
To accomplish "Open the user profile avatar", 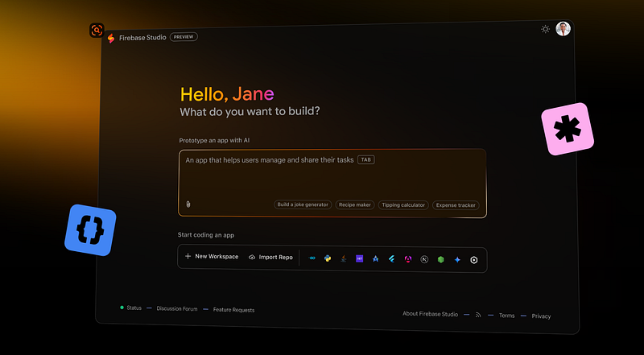I will [x=563, y=29].
